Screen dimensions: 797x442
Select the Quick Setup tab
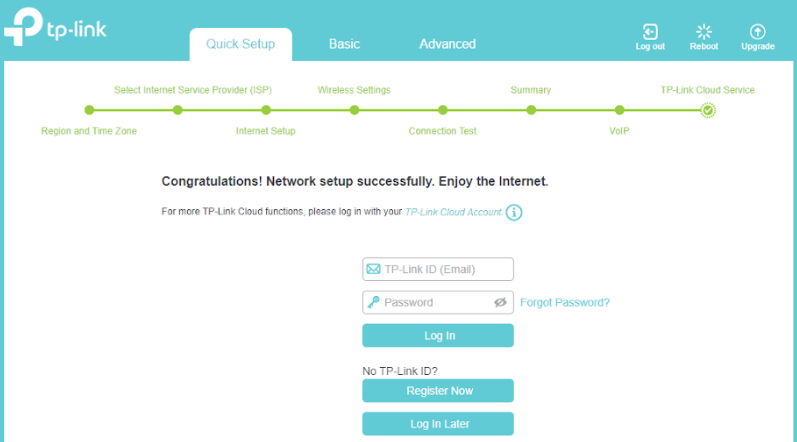pyautogui.click(x=240, y=44)
